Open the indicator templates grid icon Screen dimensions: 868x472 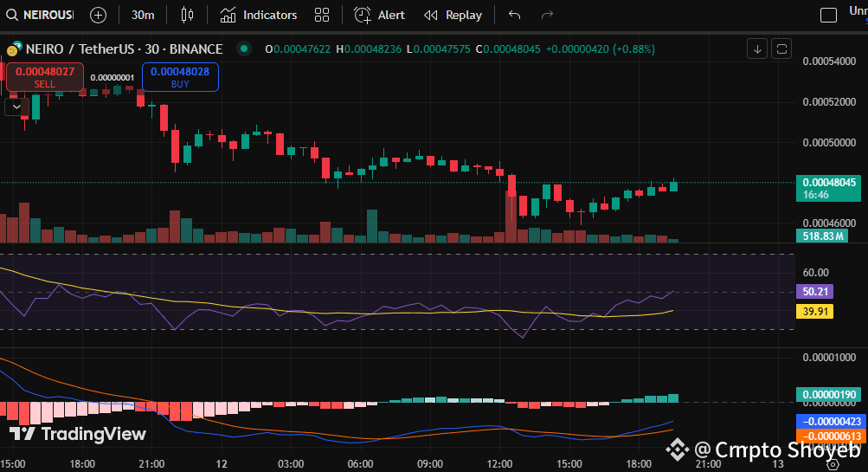tap(322, 15)
